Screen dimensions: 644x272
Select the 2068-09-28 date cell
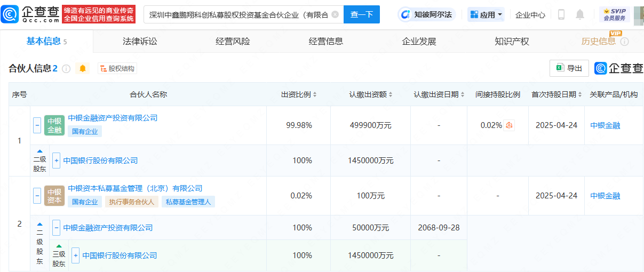(x=439, y=228)
